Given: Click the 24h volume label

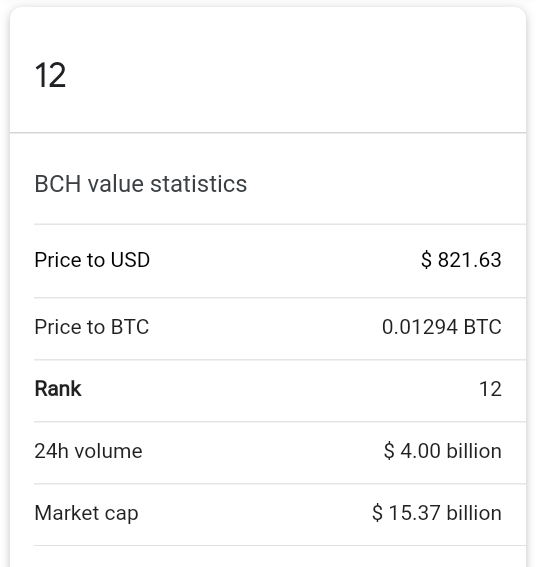Looking at the screenshot, I should [88, 451].
